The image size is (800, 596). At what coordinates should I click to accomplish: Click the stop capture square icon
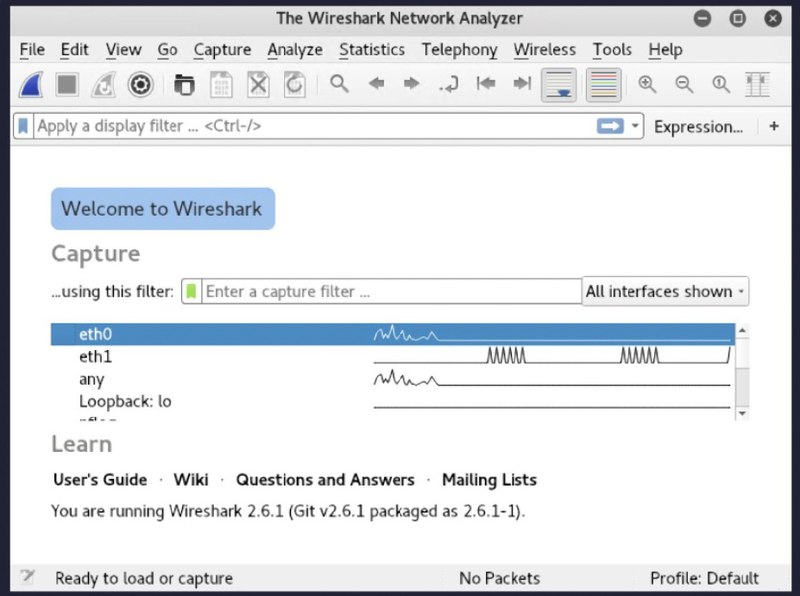(67, 85)
